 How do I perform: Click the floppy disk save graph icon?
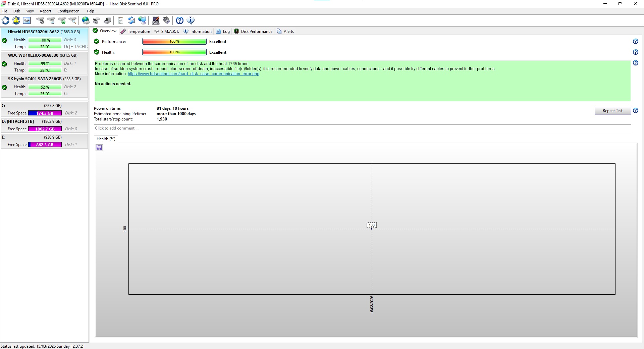(x=99, y=148)
